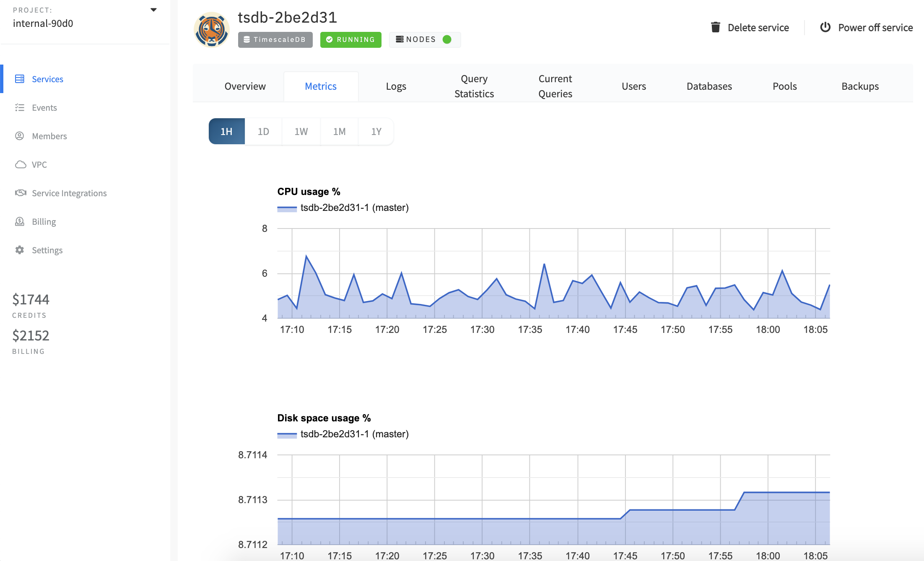Image resolution: width=924 pixels, height=561 pixels.
Task: Open the Query Statistics tab
Action: click(474, 86)
